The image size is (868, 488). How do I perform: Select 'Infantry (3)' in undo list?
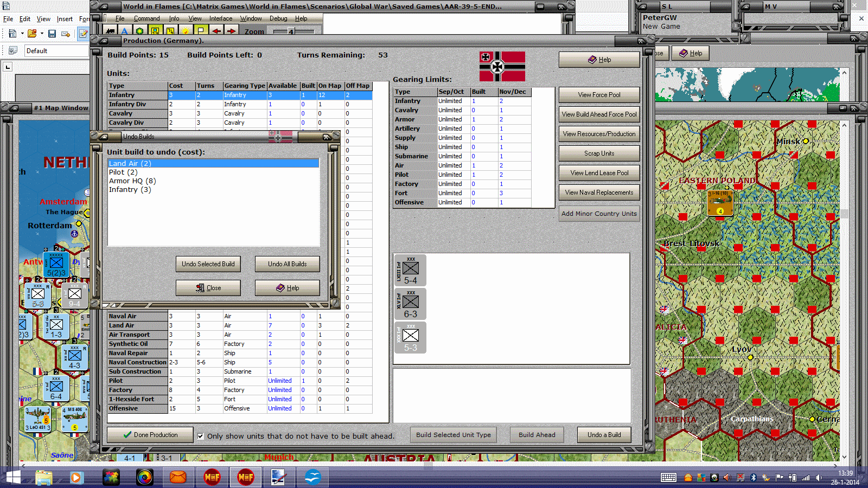click(213, 189)
